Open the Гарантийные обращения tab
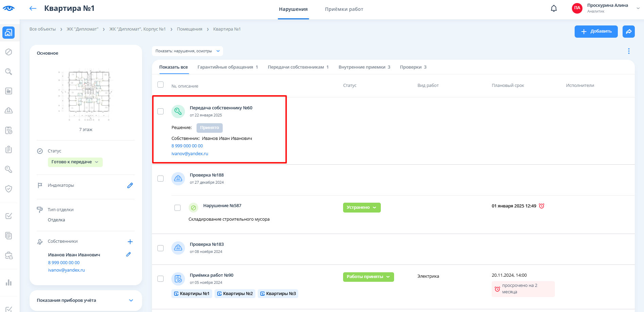Screen dimensions: 644x312 (227, 67)
